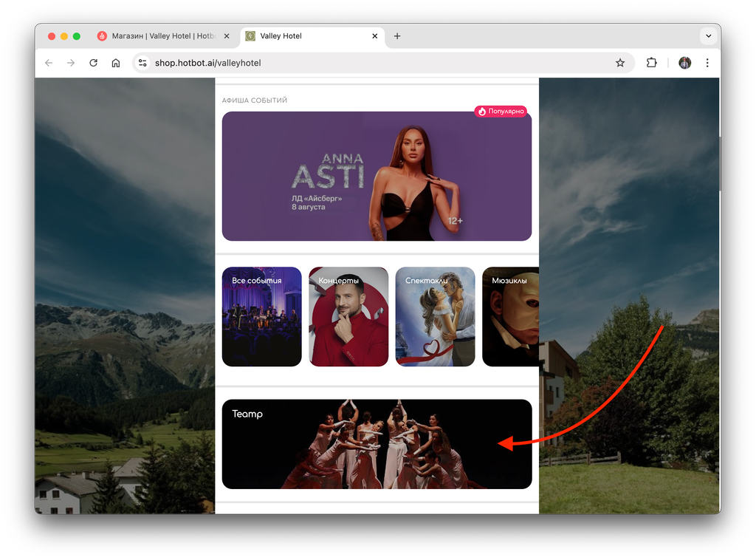Open the Театр banner
756x560 pixels.
[377, 444]
